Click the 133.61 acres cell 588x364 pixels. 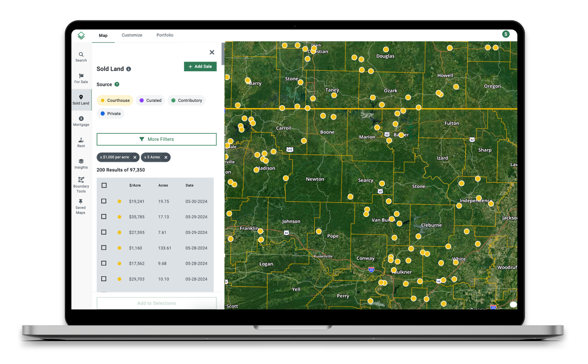click(165, 248)
